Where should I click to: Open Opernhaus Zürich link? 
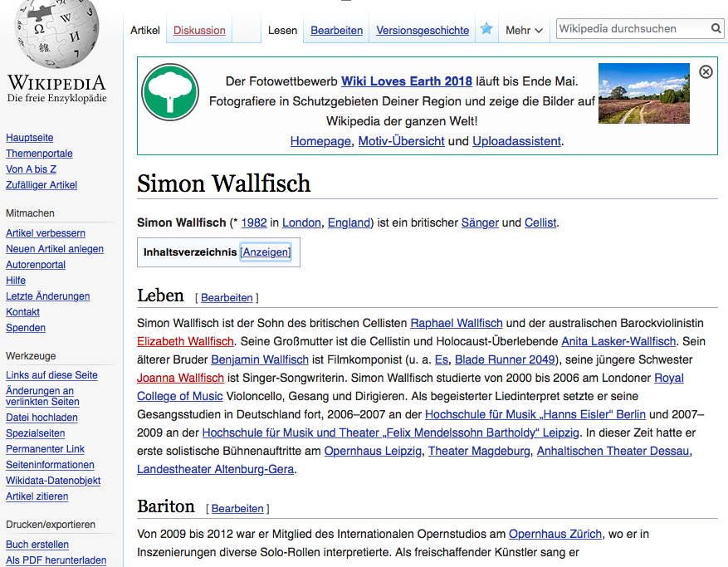click(x=555, y=535)
